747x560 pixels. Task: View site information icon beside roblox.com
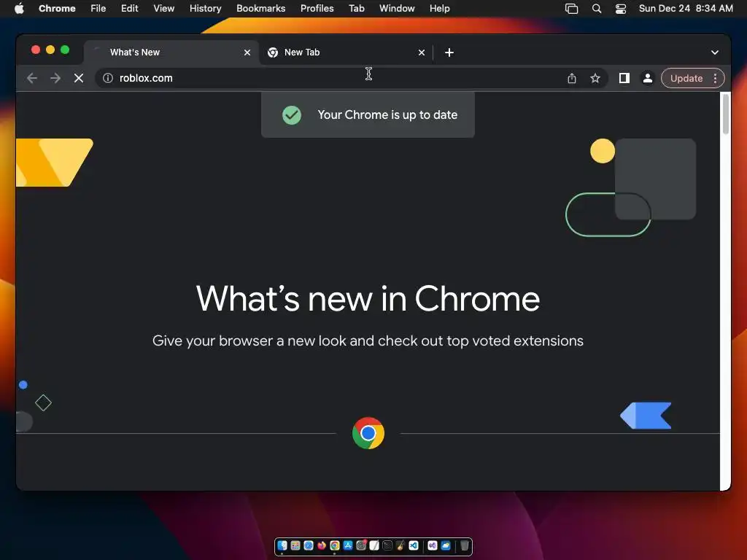tap(108, 78)
